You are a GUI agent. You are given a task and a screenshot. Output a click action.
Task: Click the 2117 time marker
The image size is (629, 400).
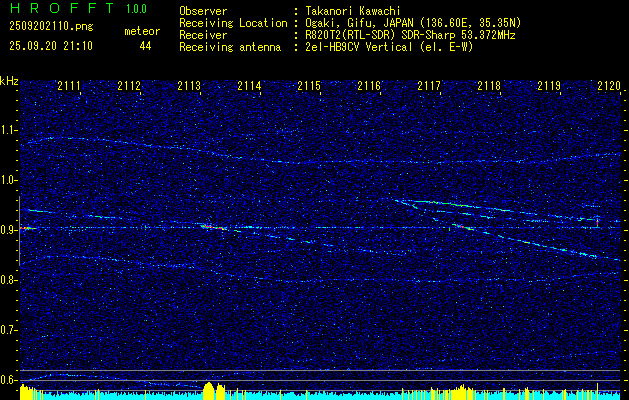click(x=429, y=86)
